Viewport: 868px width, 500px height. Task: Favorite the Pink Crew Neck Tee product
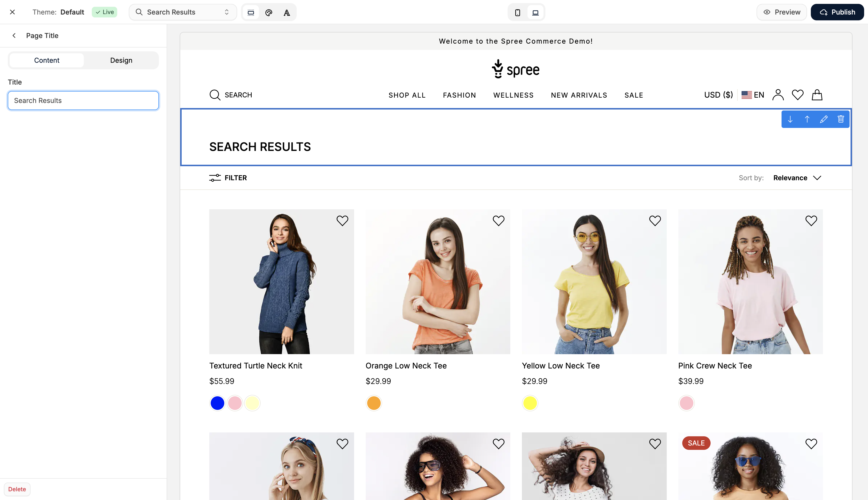pos(811,220)
